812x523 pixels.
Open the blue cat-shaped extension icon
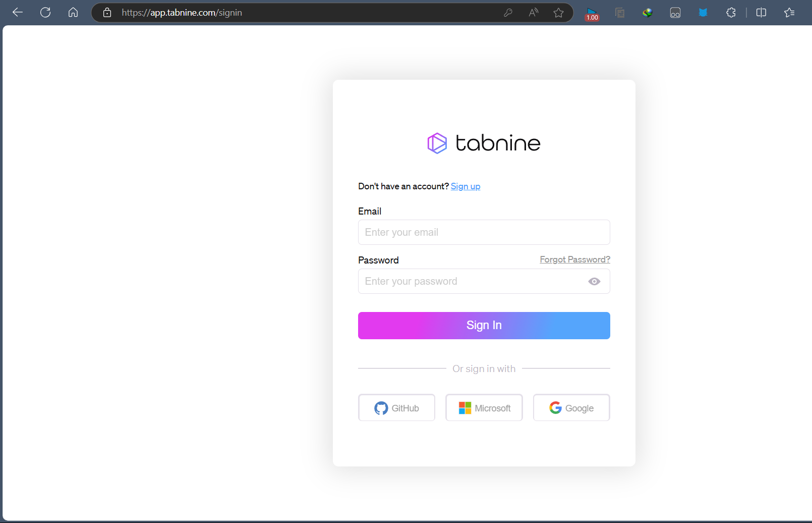coord(703,13)
